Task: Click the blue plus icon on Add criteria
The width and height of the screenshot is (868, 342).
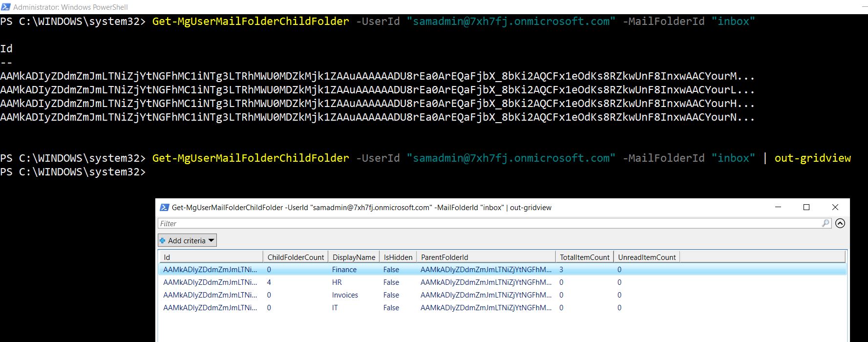Action: click(163, 240)
